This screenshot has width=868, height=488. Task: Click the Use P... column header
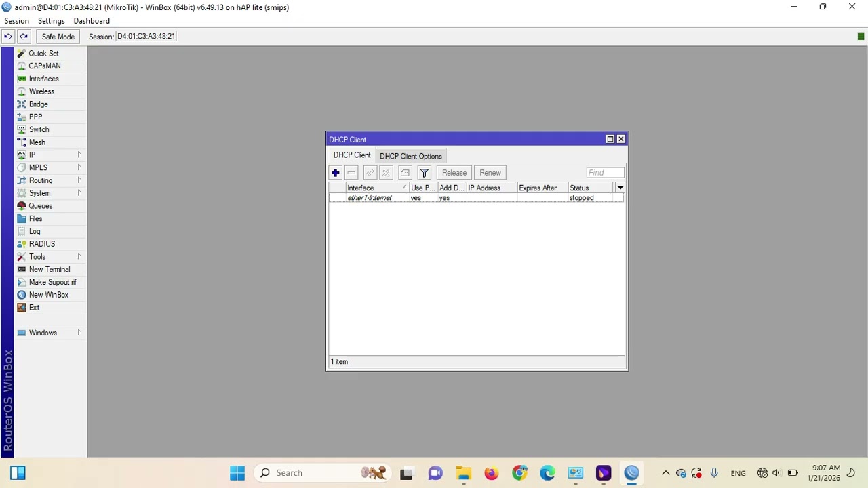[x=423, y=188]
